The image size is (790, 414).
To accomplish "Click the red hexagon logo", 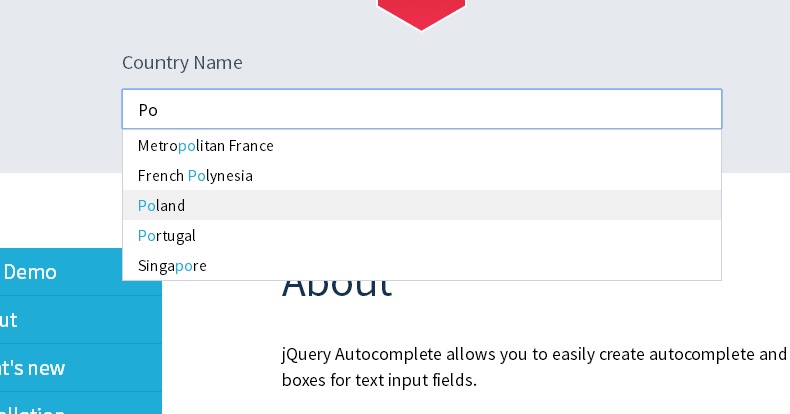I will (421, 12).
